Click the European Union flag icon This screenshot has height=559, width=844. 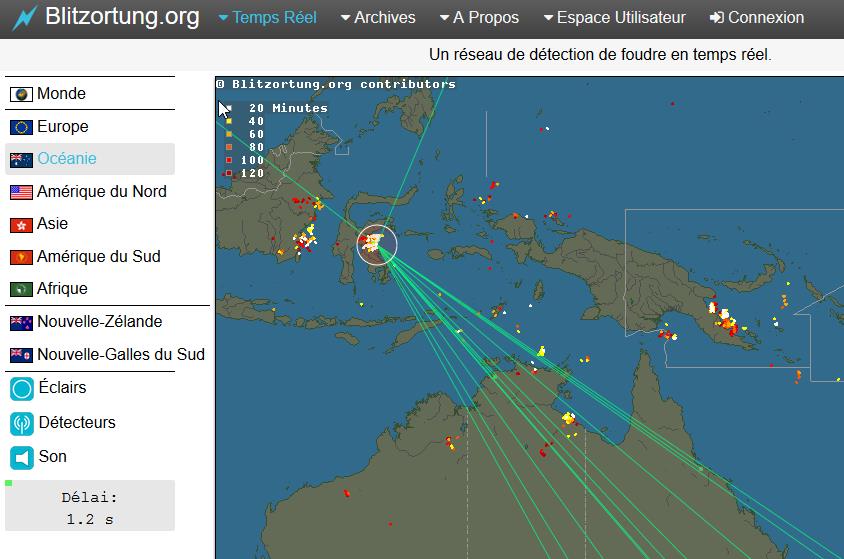[x=22, y=128]
